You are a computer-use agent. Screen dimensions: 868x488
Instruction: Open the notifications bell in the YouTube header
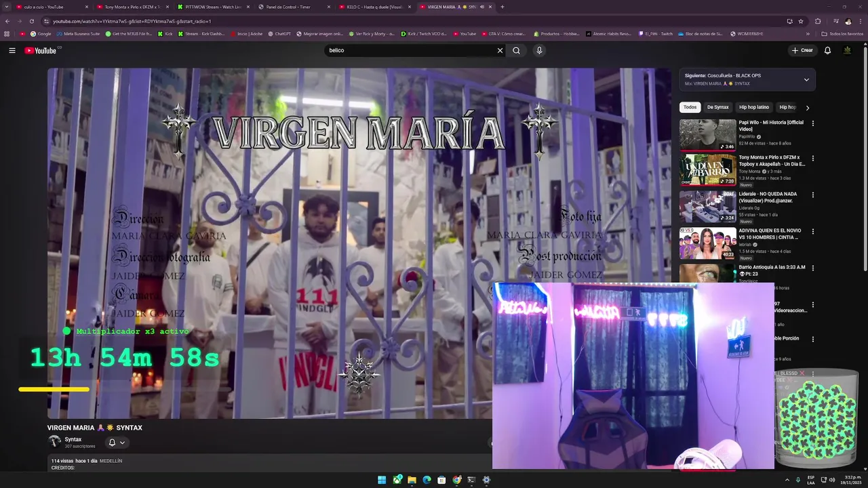pos(827,51)
